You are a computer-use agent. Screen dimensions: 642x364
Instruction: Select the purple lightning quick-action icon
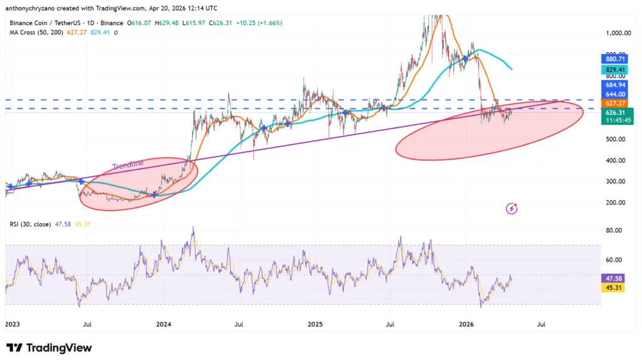point(510,208)
